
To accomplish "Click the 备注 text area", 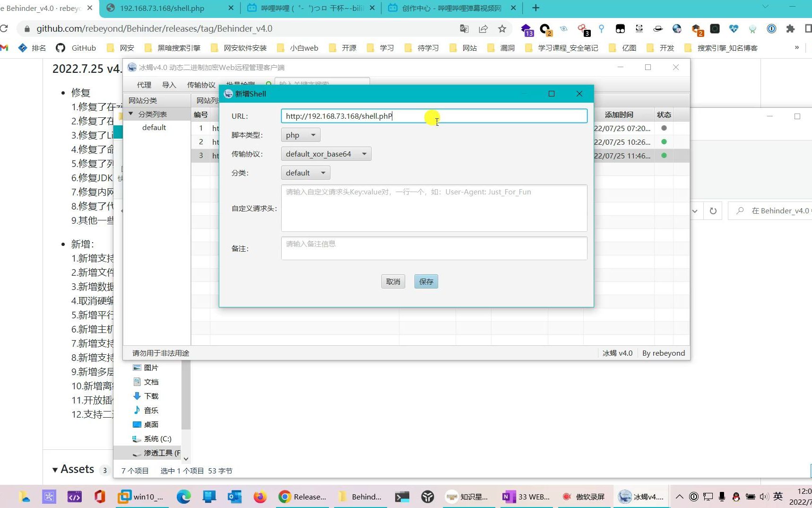I will (x=434, y=248).
